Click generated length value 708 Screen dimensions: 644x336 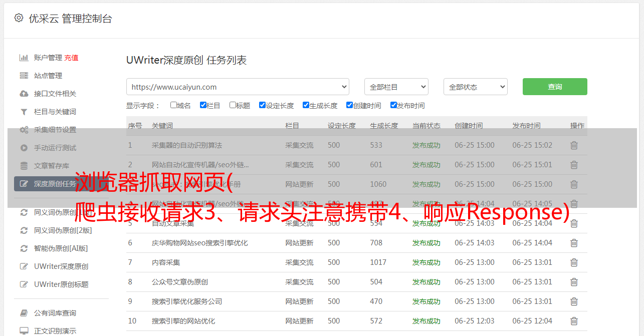pos(376,243)
